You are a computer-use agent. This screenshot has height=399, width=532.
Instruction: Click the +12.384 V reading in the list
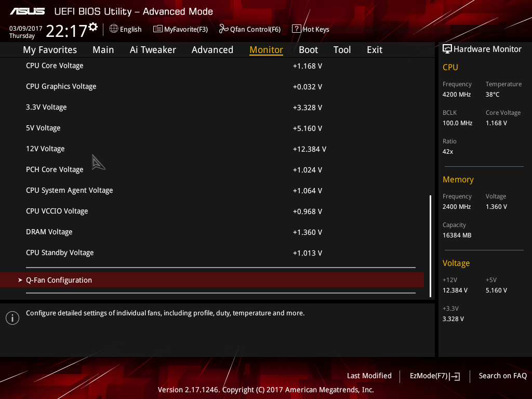pos(310,149)
